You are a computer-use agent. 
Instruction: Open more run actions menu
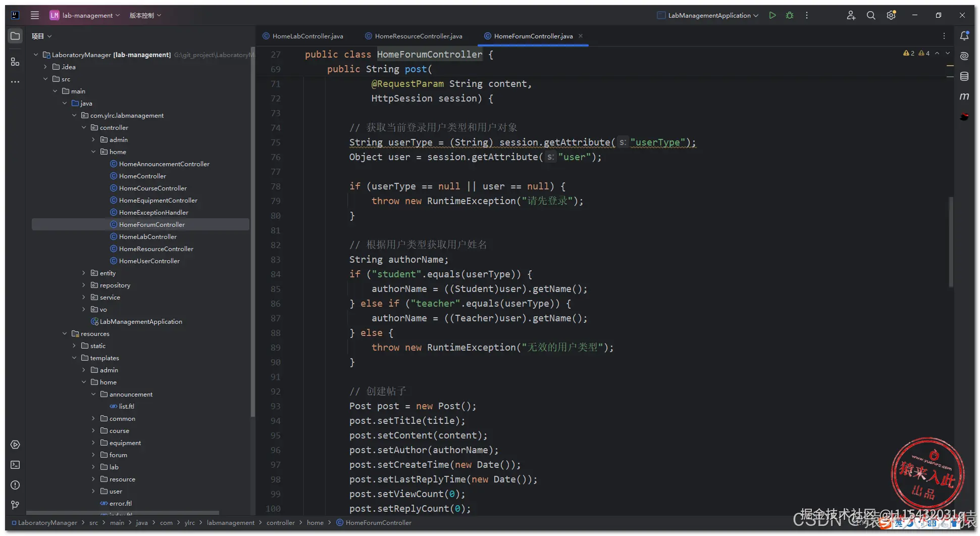pyautogui.click(x=807, y=15)
